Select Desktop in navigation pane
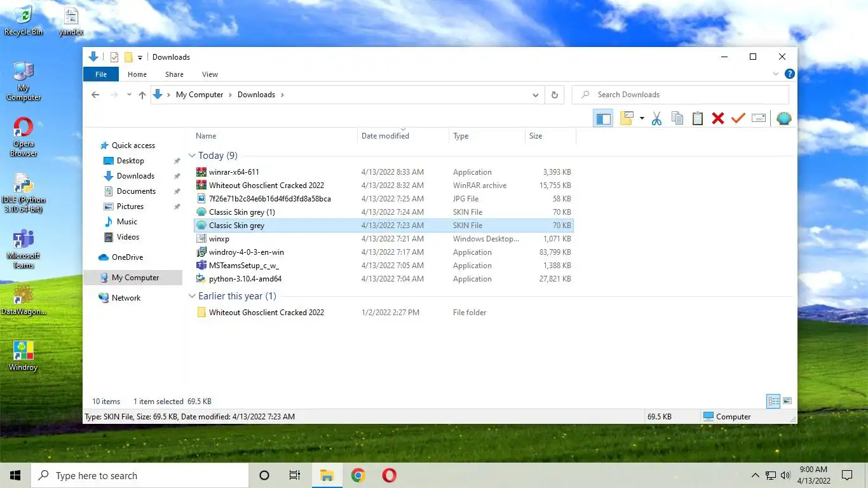This screenshot has height=488, width=868. pos(130,161)
